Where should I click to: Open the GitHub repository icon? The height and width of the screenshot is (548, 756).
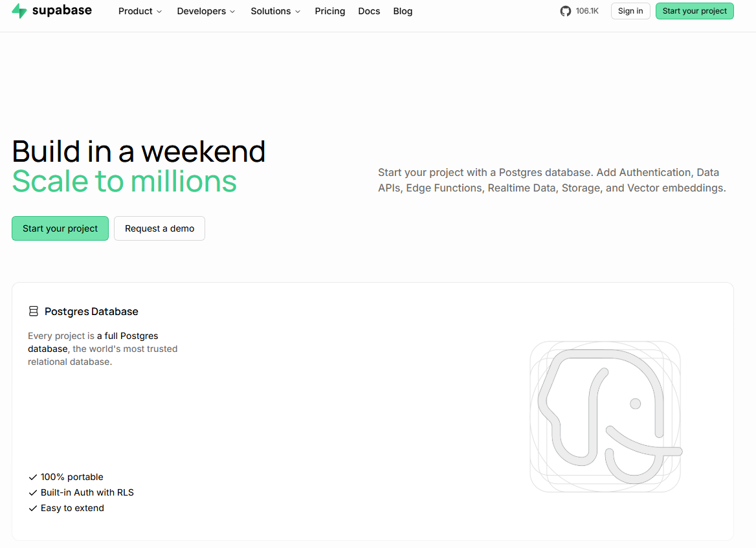coord(566,11)
